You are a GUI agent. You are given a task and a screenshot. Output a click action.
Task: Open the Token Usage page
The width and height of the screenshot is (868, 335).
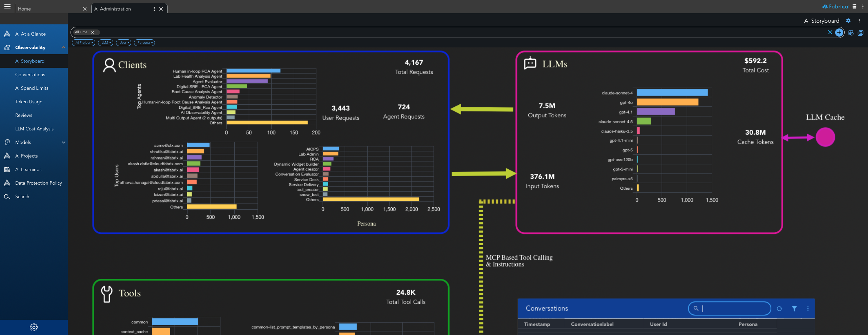tap(28, 102)
